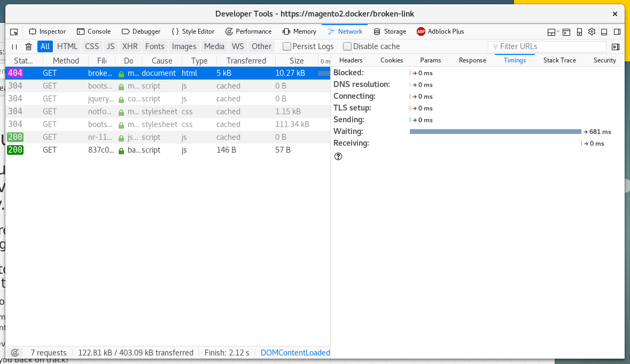This screenshot has height=364, width=630.
Task: Toggle the Other request filter
Action: click(x=261, y=46)
